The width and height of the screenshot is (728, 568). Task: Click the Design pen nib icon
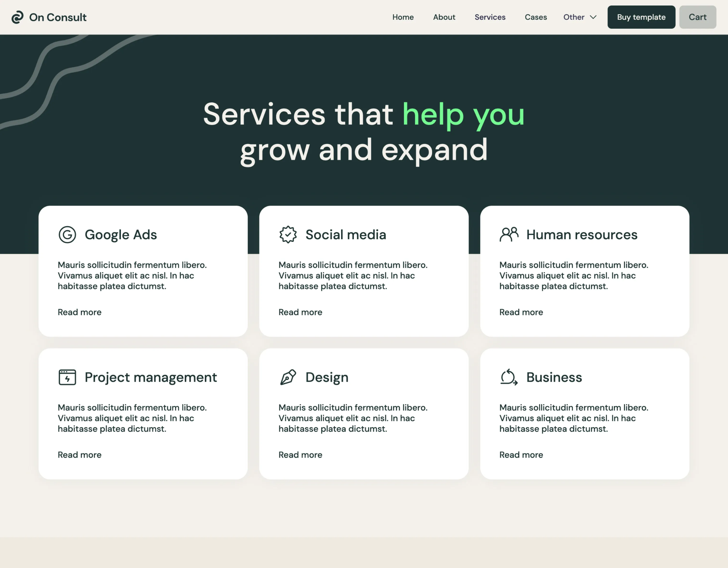coord(288,377)
